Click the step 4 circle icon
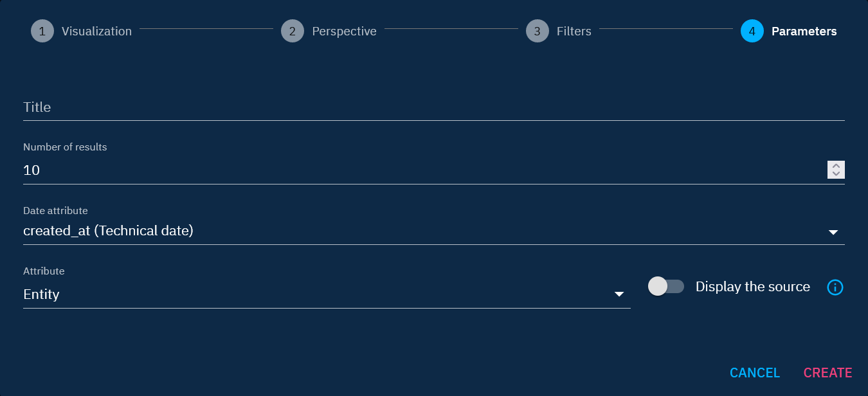The image size is (868, 396). coord(752,31)
